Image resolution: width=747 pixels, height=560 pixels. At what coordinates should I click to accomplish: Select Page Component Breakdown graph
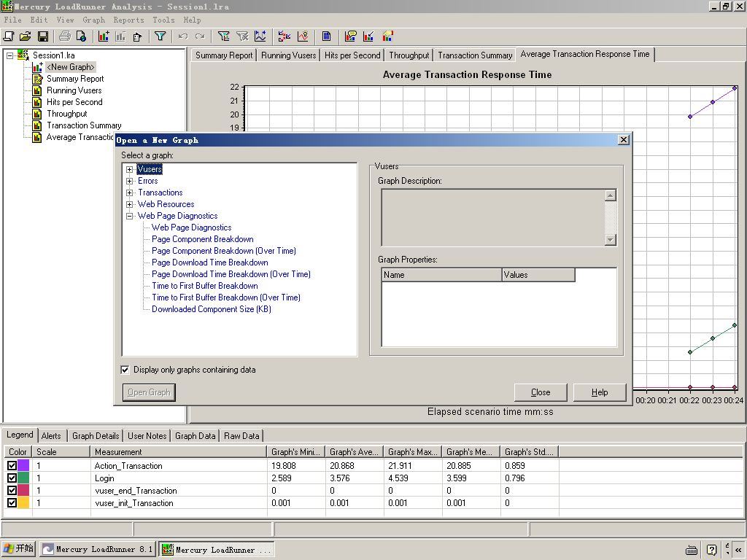(202, 239)
